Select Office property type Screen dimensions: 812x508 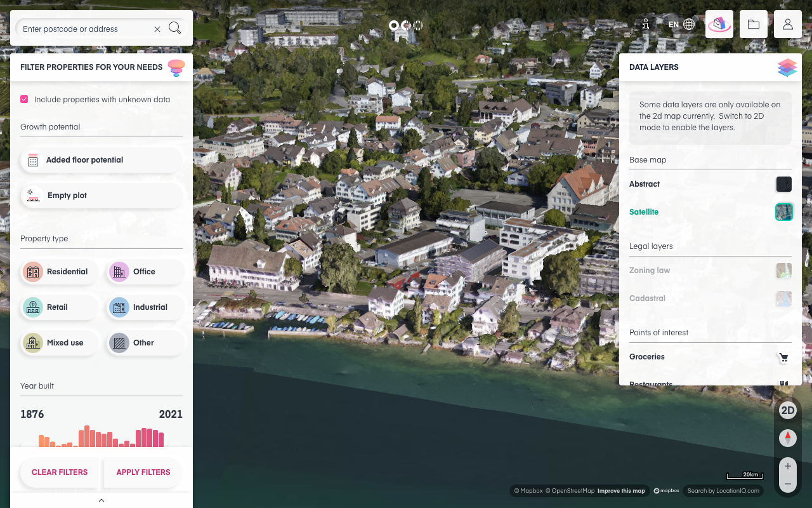(146, 272)
